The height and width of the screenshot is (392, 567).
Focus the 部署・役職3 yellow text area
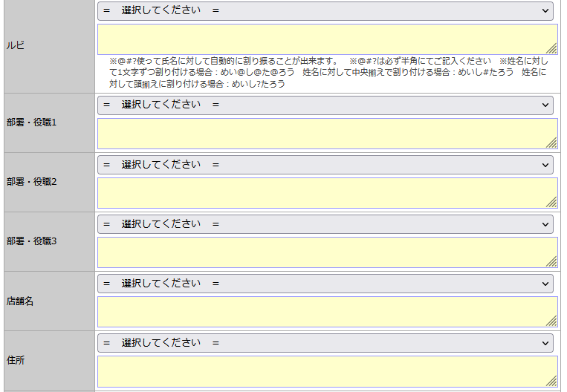click(x=327, y=252)
